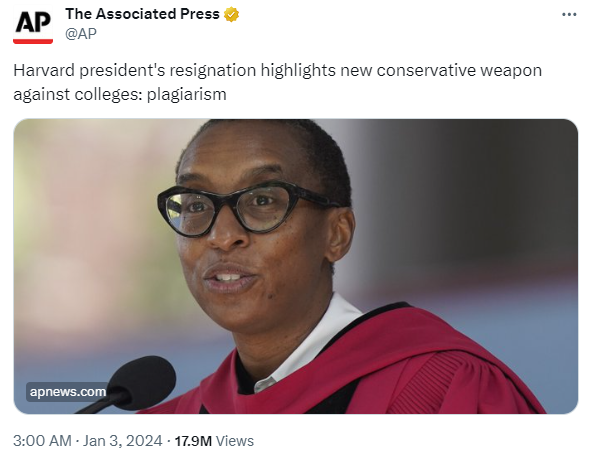Click the AP logo profile avatar
The image size is (589, 456).
click(33, 26)
